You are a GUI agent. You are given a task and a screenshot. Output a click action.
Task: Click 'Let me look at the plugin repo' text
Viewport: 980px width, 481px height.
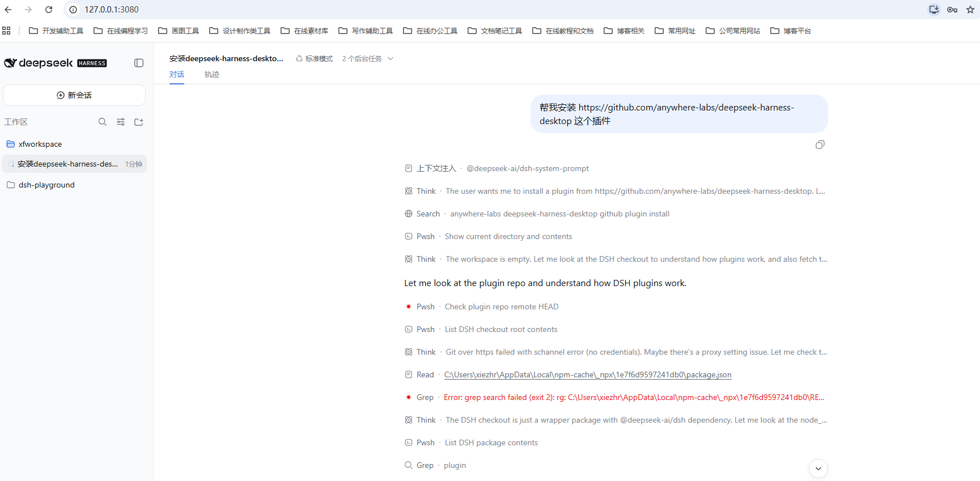pyautogui.click(x=545, y=283)
